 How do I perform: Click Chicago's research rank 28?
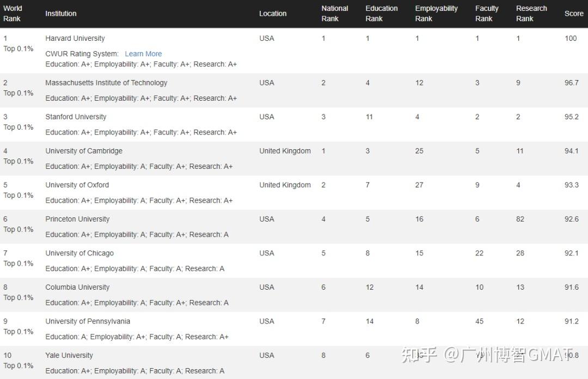point(520,253)
